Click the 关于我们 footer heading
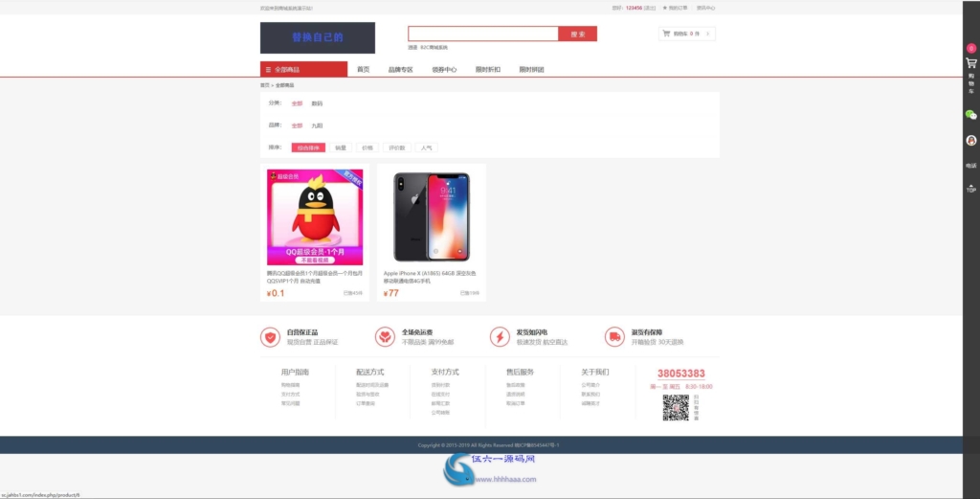980x499 pixels. click(595, 372)
